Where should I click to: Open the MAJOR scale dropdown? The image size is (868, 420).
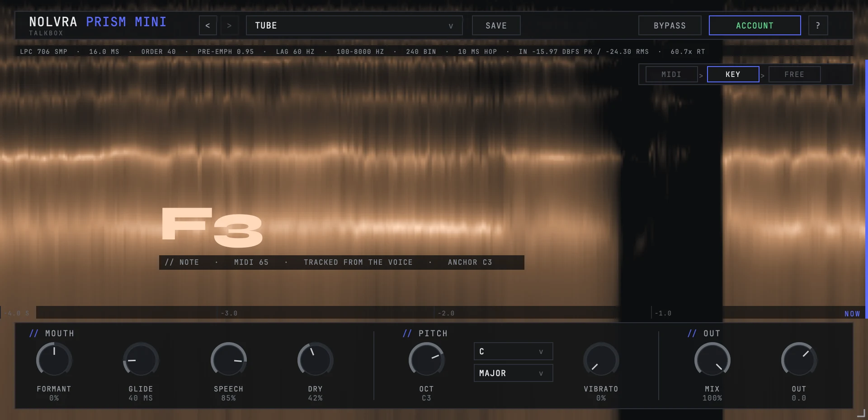(x=514, y=373)
